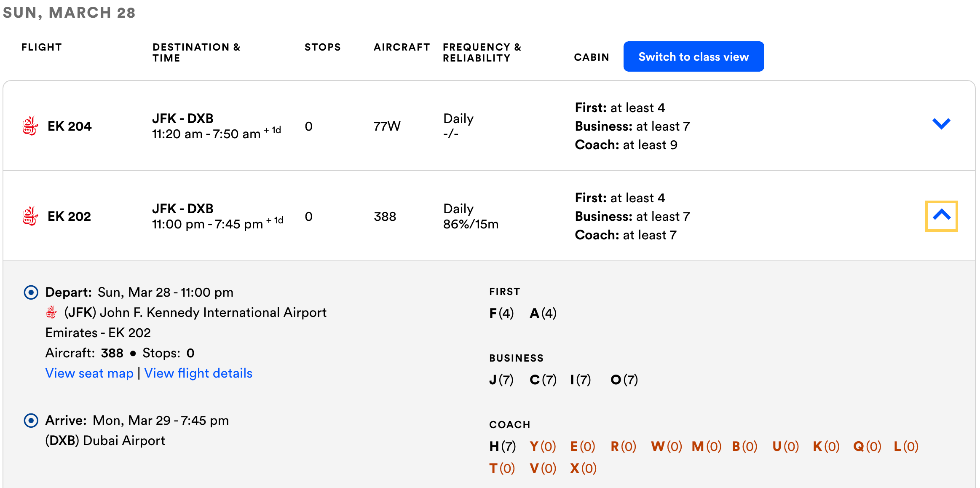Choose Business fare class J(7)
Image resolution: width=980 pixels, height=488 pixels.
501,380
